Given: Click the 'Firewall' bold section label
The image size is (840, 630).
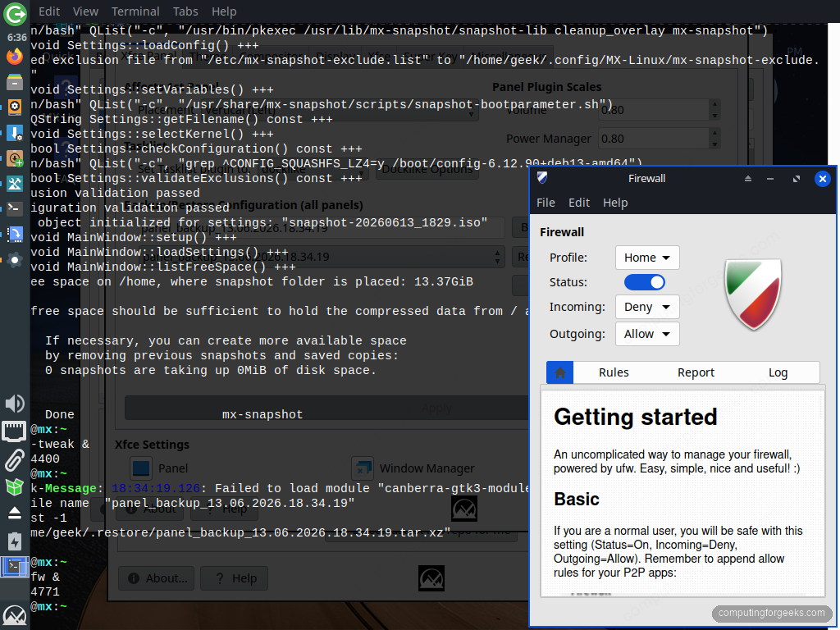Looking at the screenshot, I should [562, 232].
